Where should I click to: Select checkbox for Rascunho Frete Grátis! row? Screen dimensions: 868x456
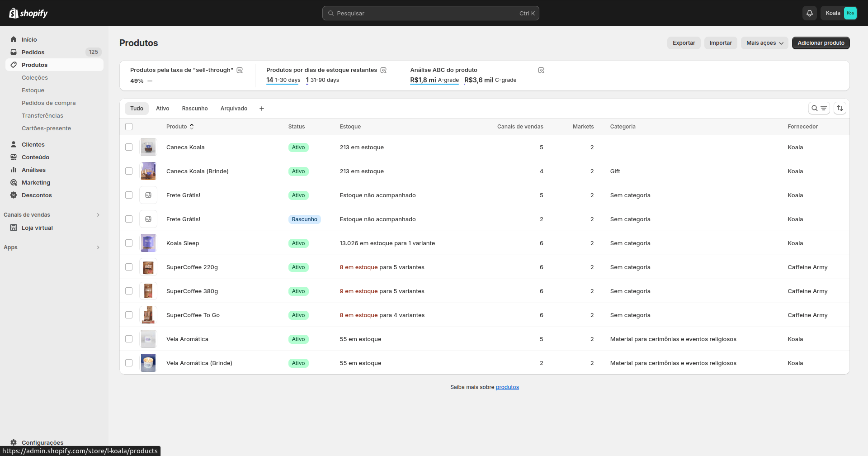129,219
